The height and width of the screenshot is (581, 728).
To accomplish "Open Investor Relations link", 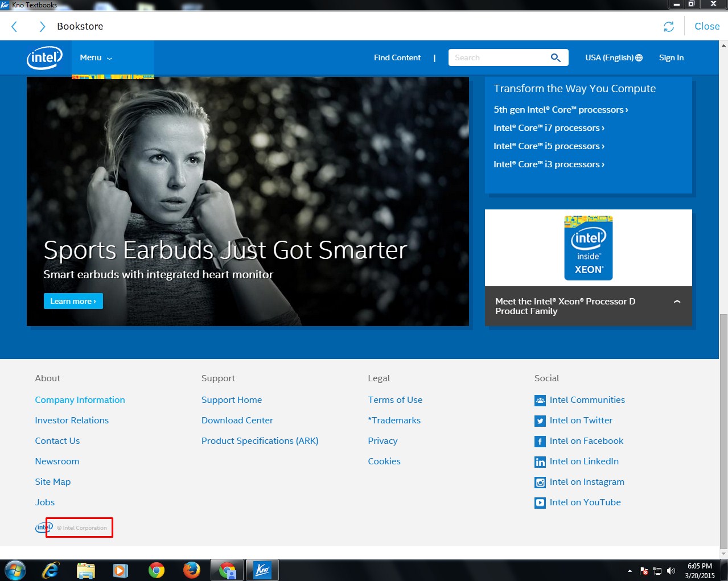I will [72, 421].
